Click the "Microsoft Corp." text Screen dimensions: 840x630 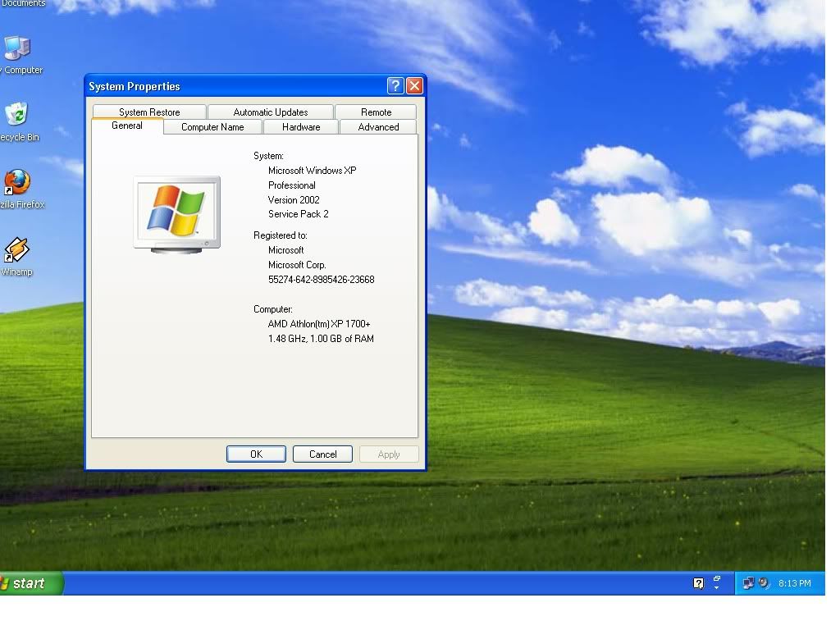pyautogui.click(x=297, y=265)
